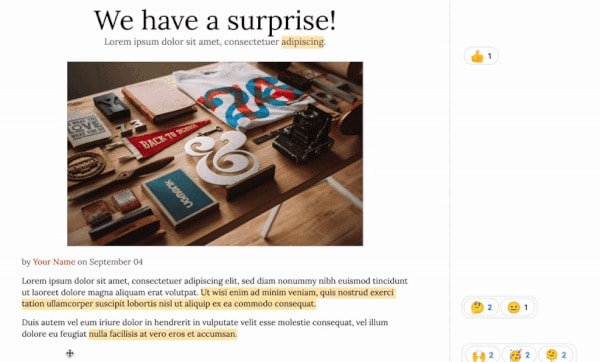Click the thumbs up reaction
The width and height of the screenshot is (600, 362).
tap(481, 56)
